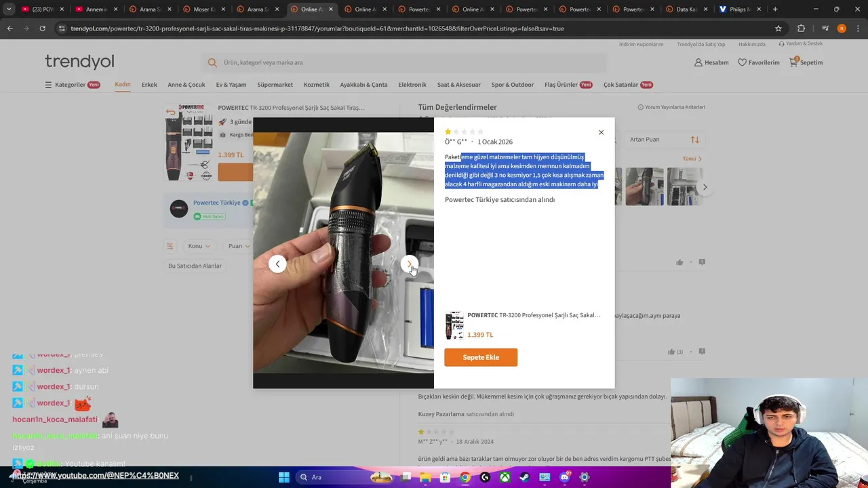The image size is (868, 488).
Task: Open Ev & Yaşam category
Action: click(x=231, y=85)
